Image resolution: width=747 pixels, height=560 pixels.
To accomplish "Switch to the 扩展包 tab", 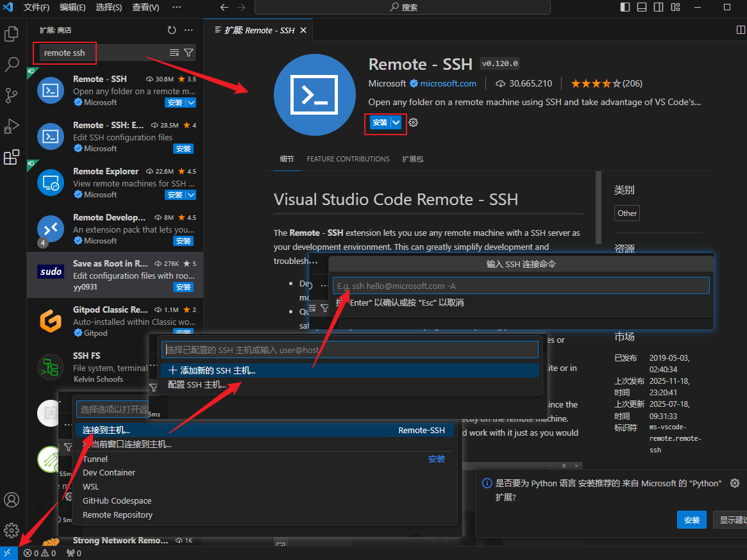I will (412, 158).
